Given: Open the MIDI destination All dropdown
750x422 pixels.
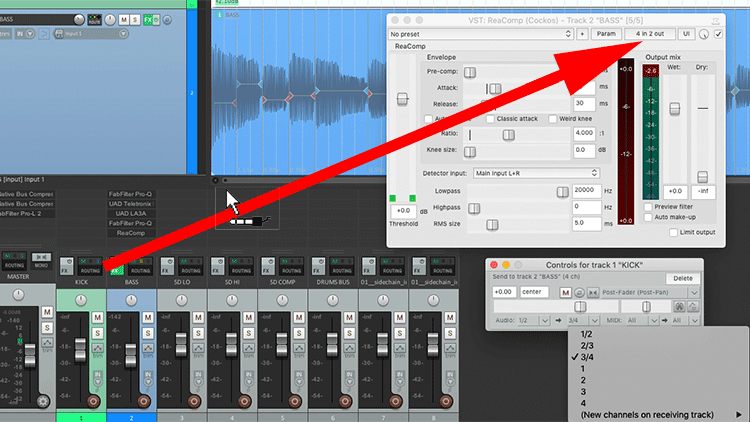Looking at the screenshot, I should pos(685,320).
